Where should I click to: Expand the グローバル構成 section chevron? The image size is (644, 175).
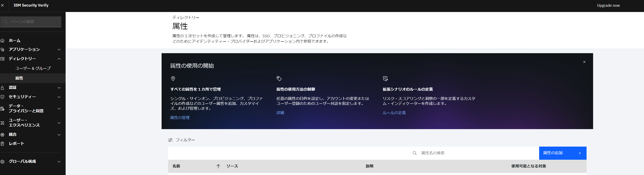coord(59,162)
